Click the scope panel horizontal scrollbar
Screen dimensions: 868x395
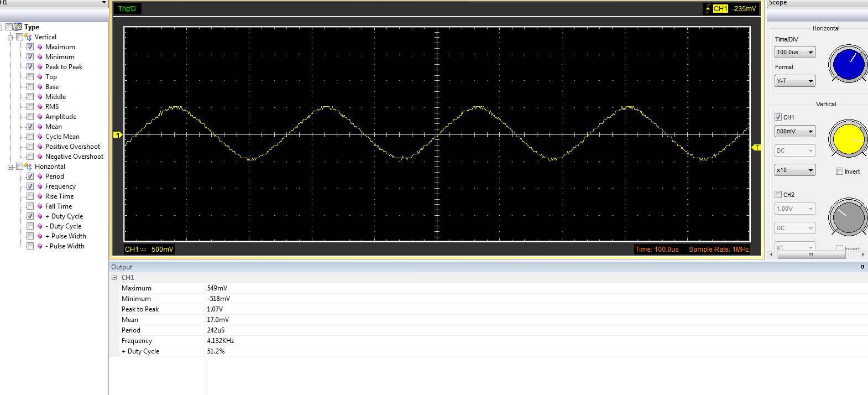[811, 255]
